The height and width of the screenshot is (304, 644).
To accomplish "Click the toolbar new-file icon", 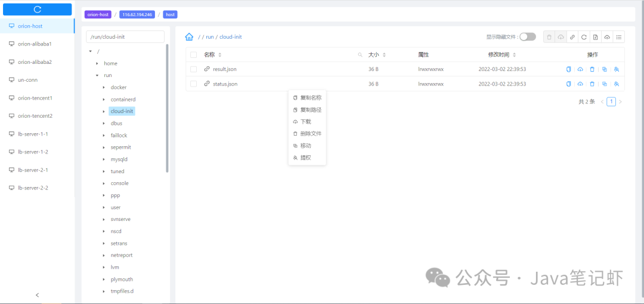I will pyautogui.click(x=595, y=37).
